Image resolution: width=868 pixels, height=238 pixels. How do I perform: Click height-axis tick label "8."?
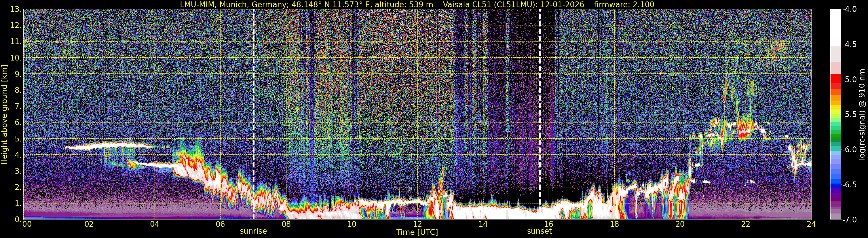click(18, 90)
